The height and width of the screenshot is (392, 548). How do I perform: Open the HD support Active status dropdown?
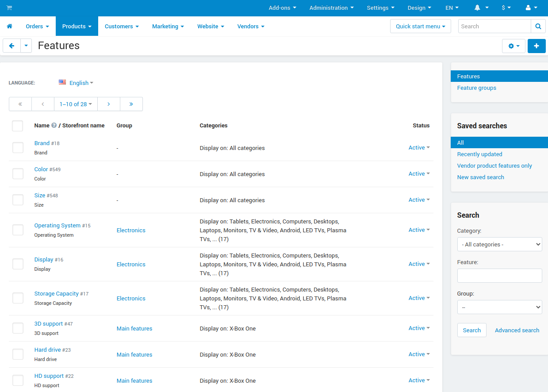(x=419, y=380)
